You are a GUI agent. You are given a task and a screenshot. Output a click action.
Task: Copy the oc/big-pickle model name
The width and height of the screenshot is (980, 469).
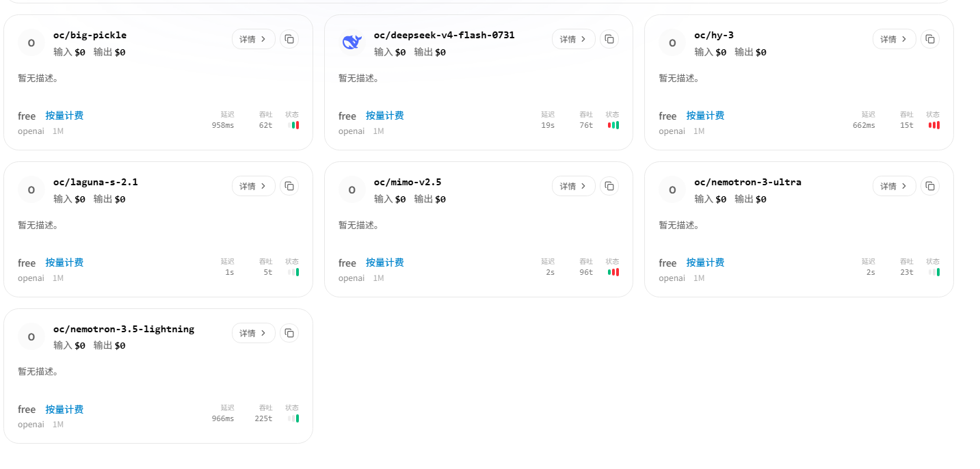tap(289, 39)
